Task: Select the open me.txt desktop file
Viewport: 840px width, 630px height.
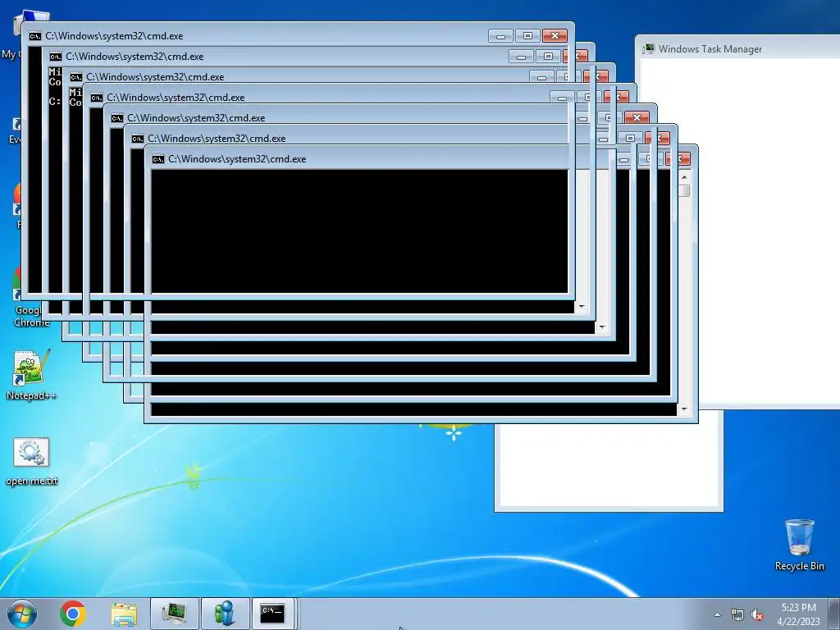Action: [x=32, y=462]
